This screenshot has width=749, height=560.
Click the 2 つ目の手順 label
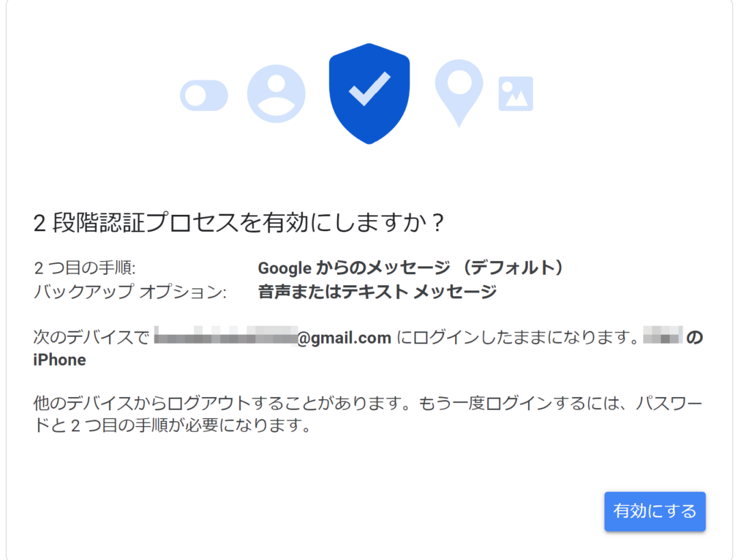tap(85, 268)
